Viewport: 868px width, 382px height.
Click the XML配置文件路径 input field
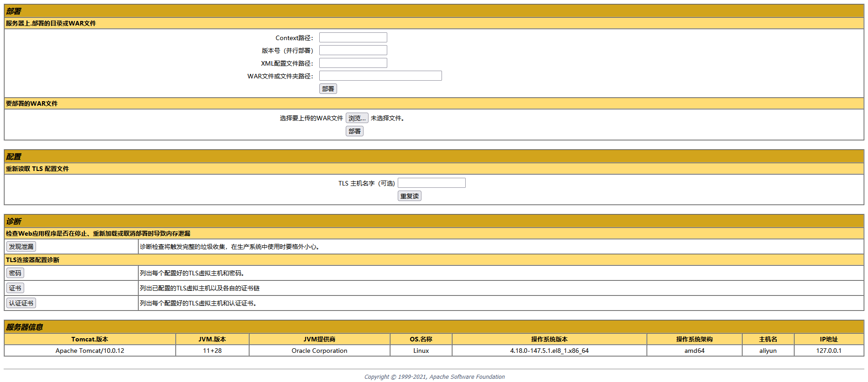pyautogui.click(x=353, y=63)
